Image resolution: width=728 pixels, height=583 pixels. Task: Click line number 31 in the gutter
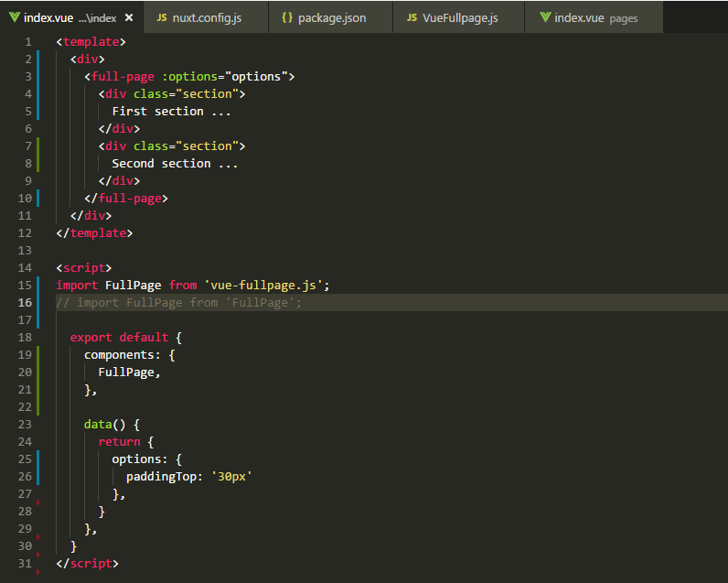pyautogui.click(x=25, y=564)
